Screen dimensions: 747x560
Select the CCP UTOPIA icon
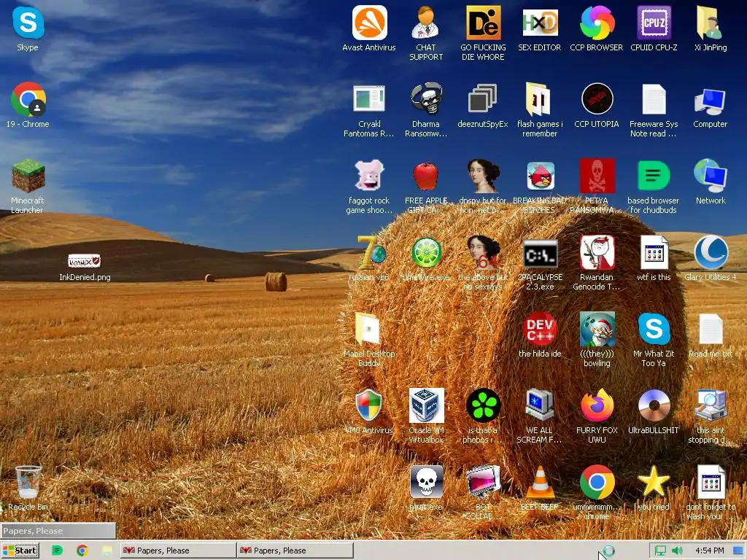[597, 99]
